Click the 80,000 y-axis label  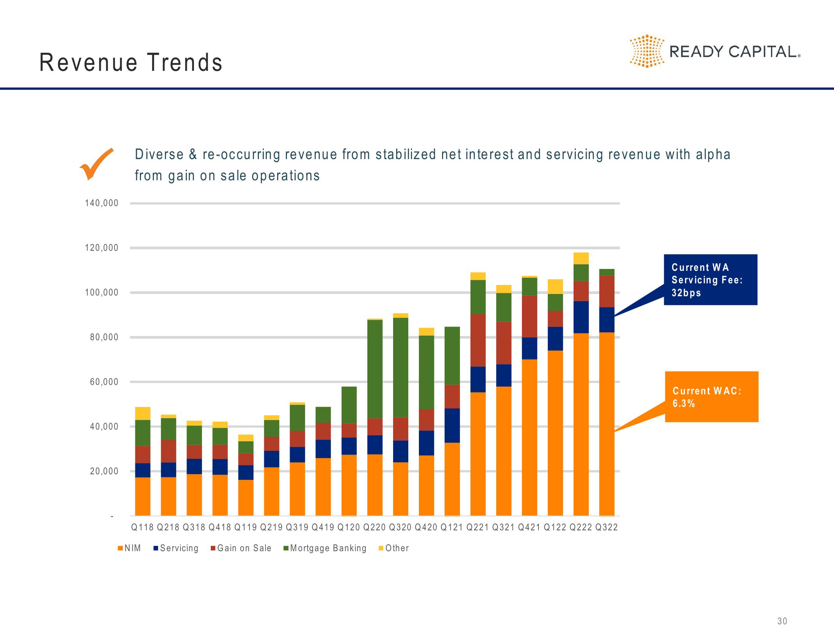point(104,337)
